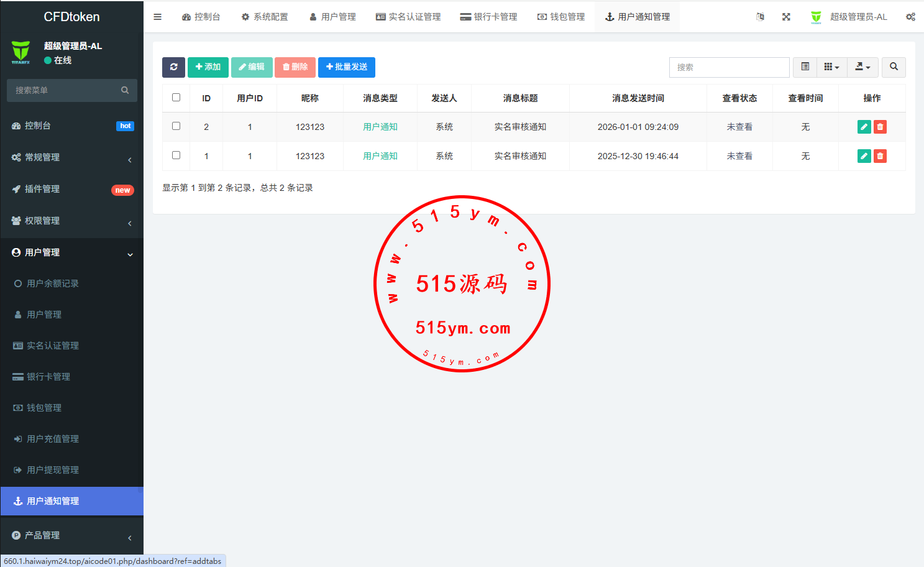The image size is (924, 567).
Task: Click red delete icon for record ID 1
Action: coord(880,156)
